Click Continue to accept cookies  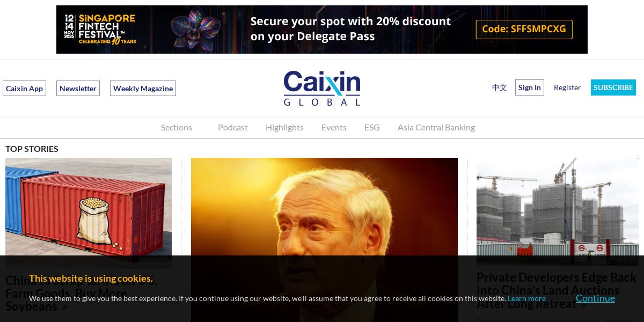point(595,298)
